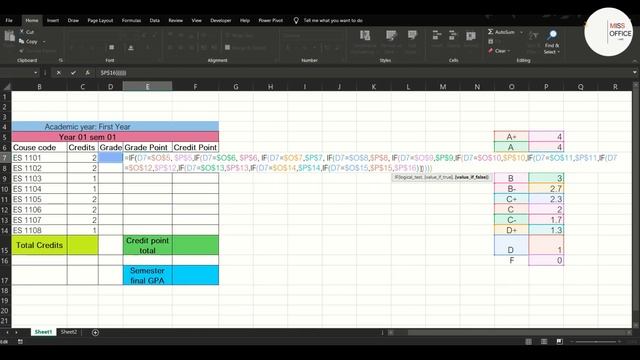Switch to Normal view in status bar
This screenshot has width=640, height=360.
[x=529, y=342]
